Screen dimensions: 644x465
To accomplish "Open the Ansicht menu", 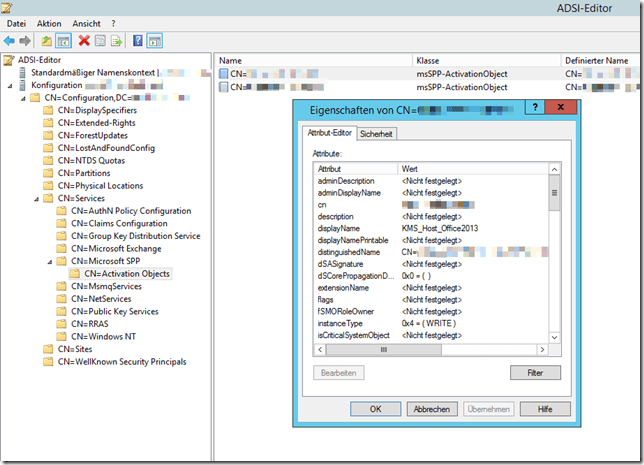I will [x=86, y=22].
